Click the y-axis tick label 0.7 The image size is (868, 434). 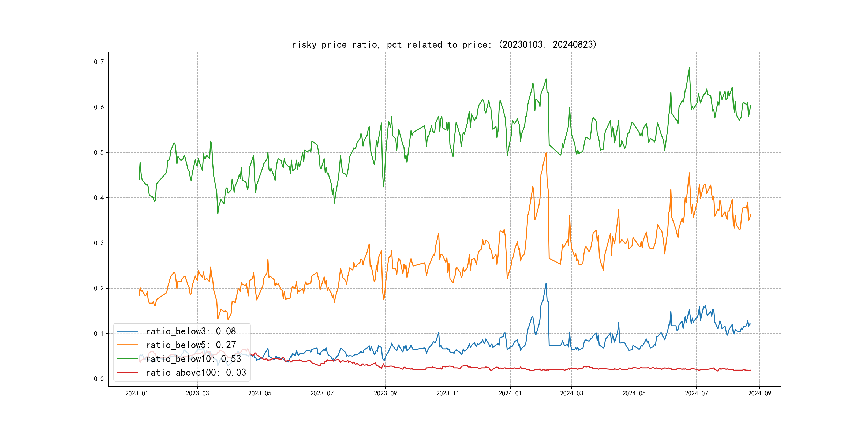pyautogui.click(x=99, y=62)
